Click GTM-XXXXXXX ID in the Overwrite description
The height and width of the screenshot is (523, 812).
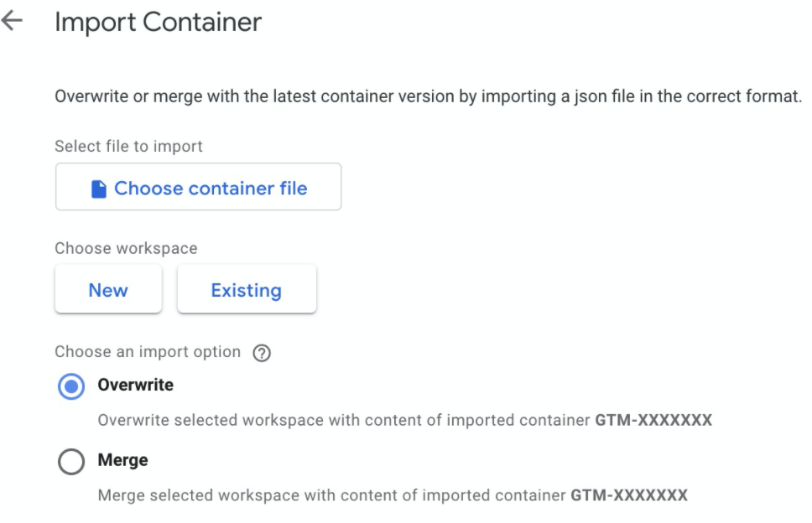click(x=653, y=420)
